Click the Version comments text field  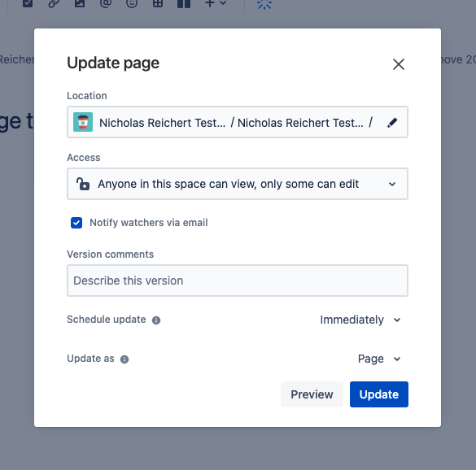(238, 281)
